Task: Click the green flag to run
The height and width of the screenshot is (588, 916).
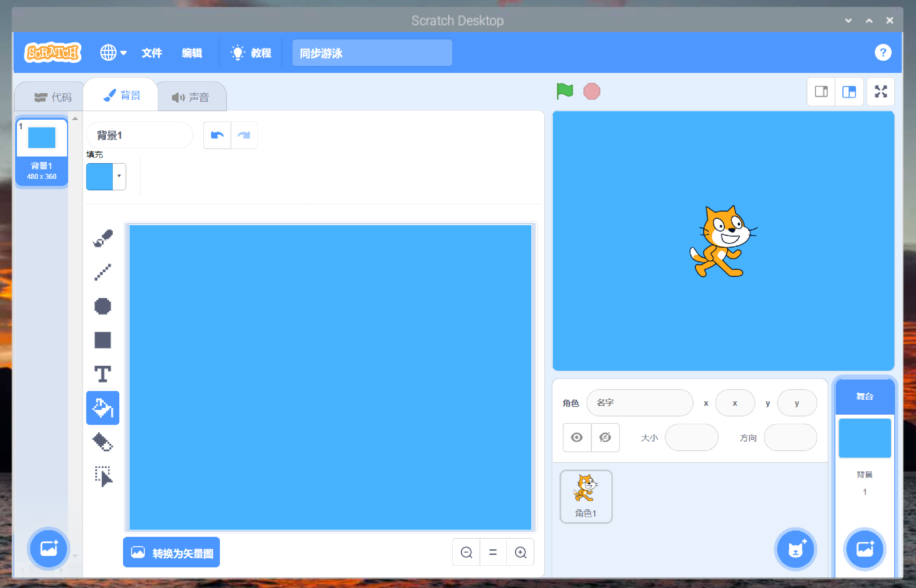Action: pyautogui.click(x=564, y=92)
